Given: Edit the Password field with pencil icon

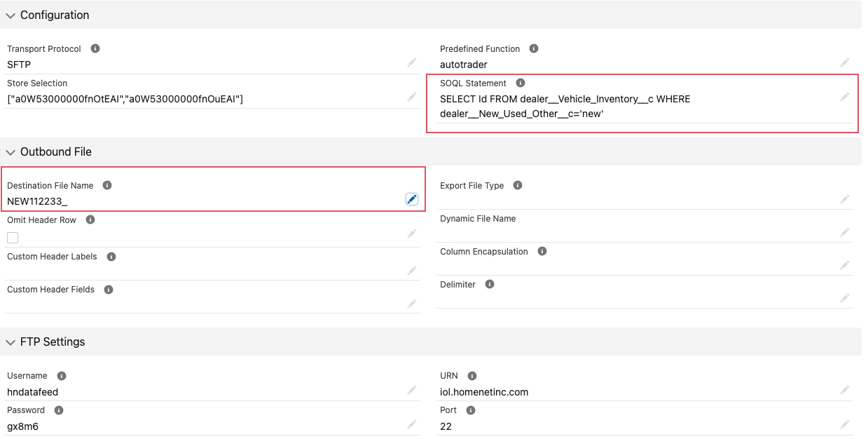Looking at the screenshot, I should pyautogui.click(x=412, y=424).
